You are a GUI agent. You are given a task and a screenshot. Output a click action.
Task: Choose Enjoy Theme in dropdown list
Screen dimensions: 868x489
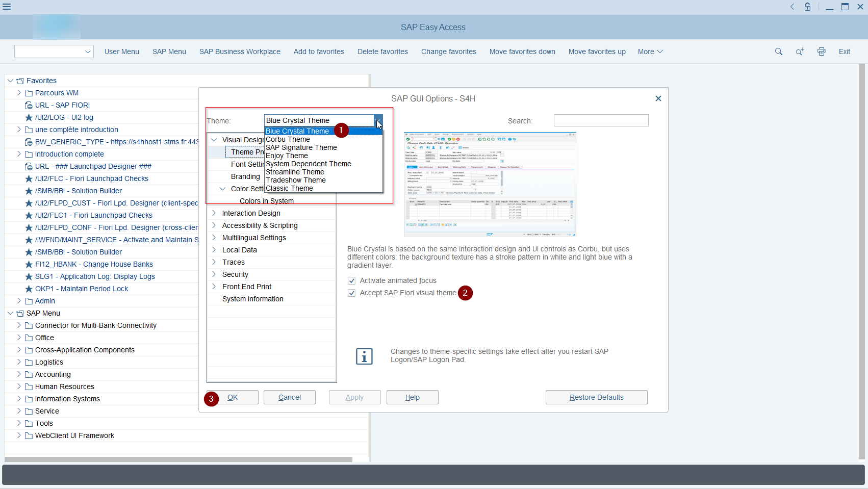point(323,156)
